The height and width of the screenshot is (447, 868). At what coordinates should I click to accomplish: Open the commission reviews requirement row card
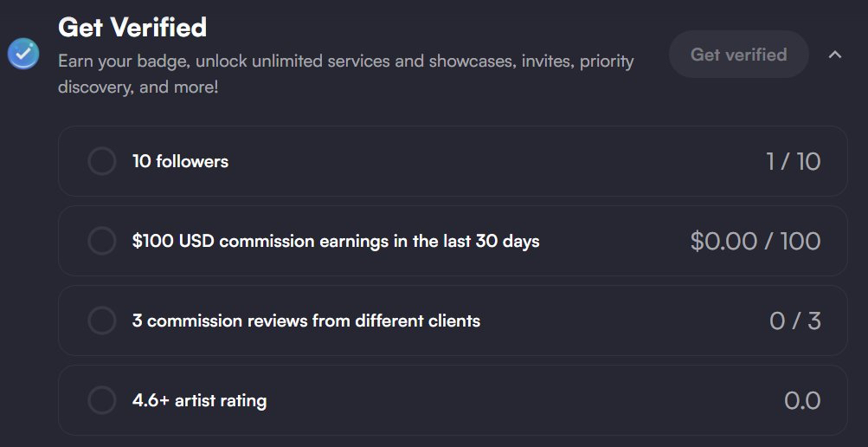606,321
